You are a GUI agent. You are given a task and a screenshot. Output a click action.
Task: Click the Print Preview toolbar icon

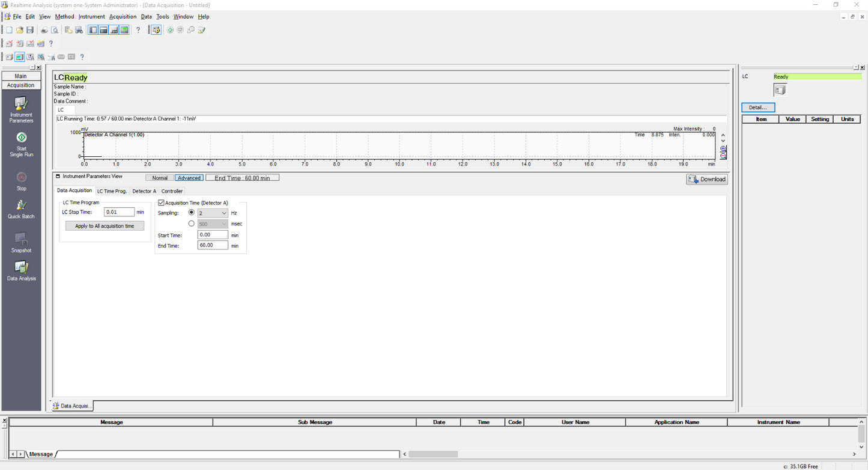click(x=55, y=30)
